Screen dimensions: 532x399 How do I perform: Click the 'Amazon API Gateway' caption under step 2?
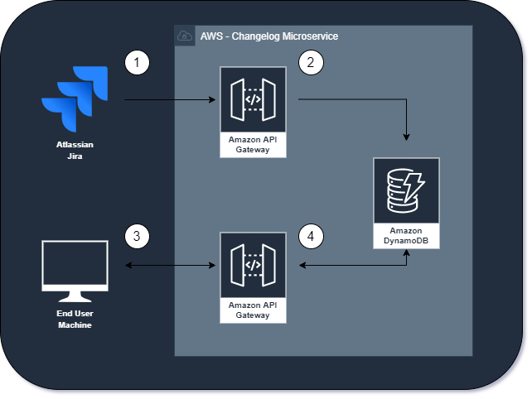(253, 145)
